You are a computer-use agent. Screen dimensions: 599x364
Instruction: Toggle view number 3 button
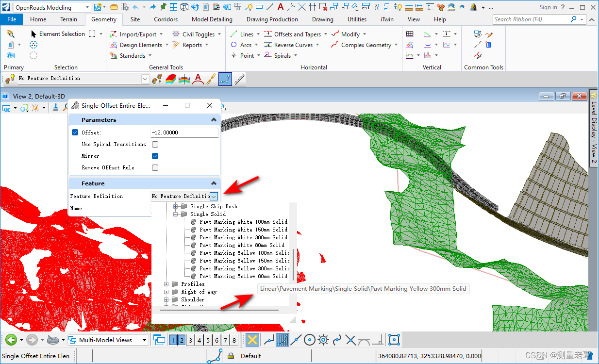(x=191, y=340)
